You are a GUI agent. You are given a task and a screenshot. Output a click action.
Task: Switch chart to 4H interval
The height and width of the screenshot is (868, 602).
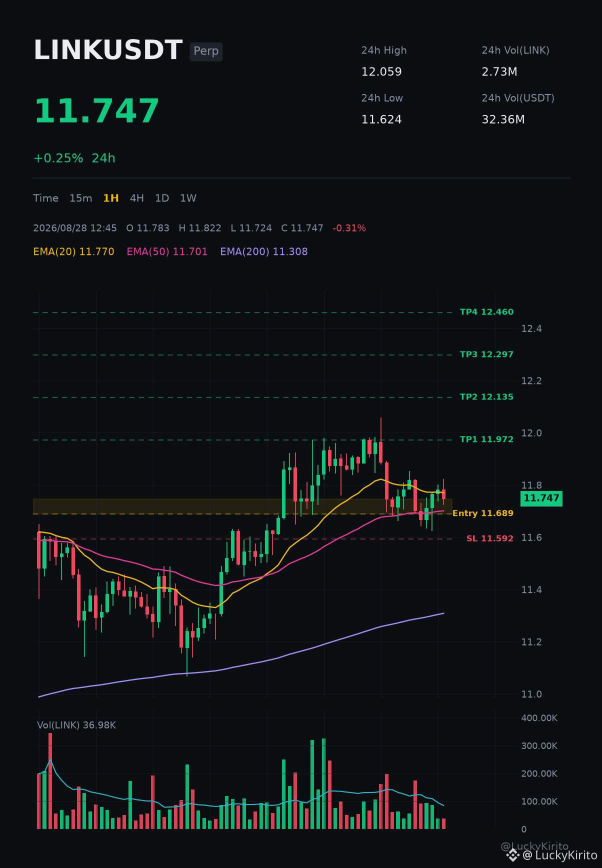(136, 198)
